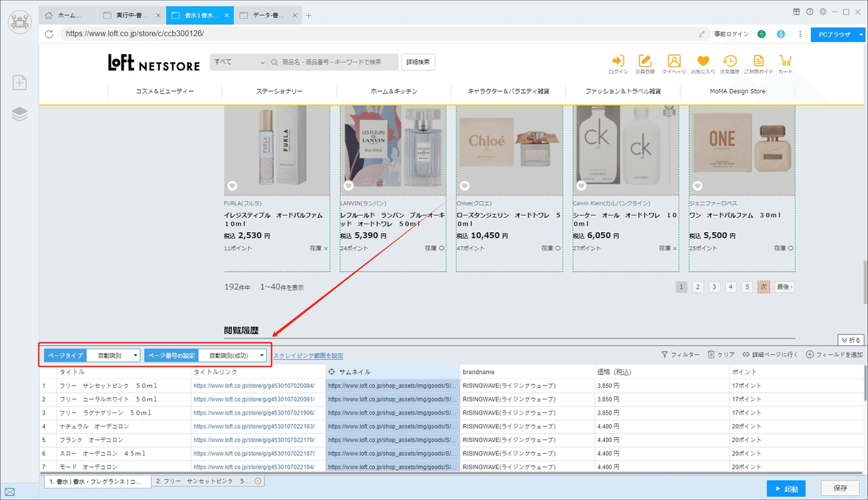Click the new task plus icon in sidebar
Image resolution: width=868 pixels, height=500 pixels.
coord(20,82)
